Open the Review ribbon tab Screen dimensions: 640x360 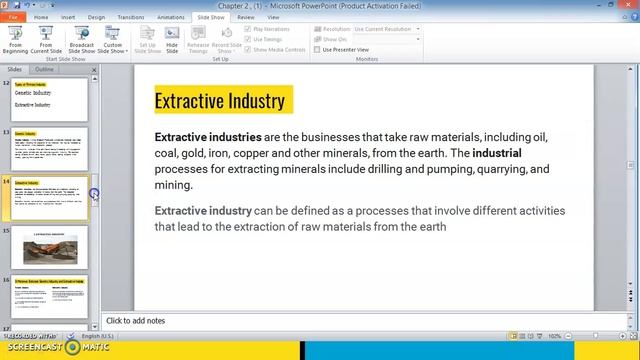(246, 17)
